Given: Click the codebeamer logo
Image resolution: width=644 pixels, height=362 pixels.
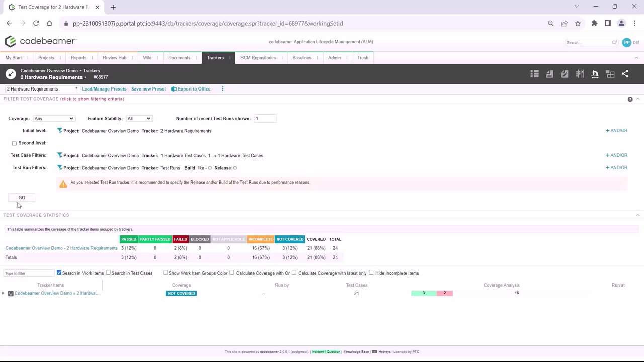Looking at the screenshot, I should click(41, 41).
